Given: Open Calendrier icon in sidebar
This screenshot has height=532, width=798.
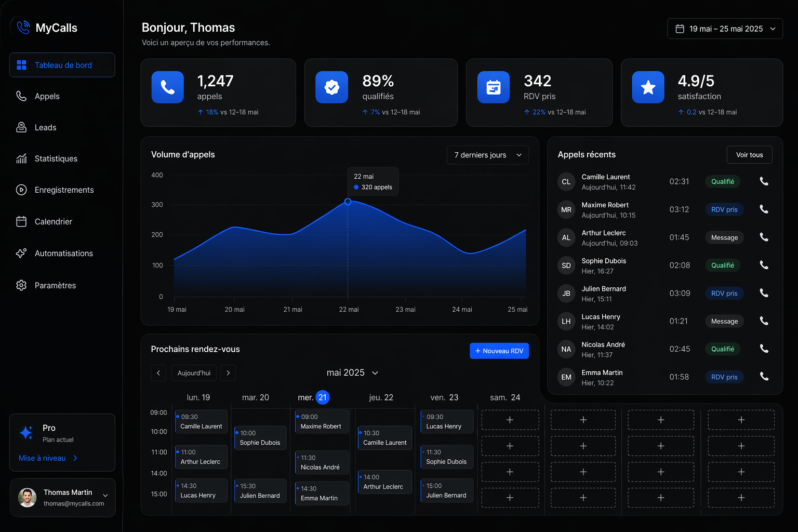Looking at the screenshot, I should point(21,221).
